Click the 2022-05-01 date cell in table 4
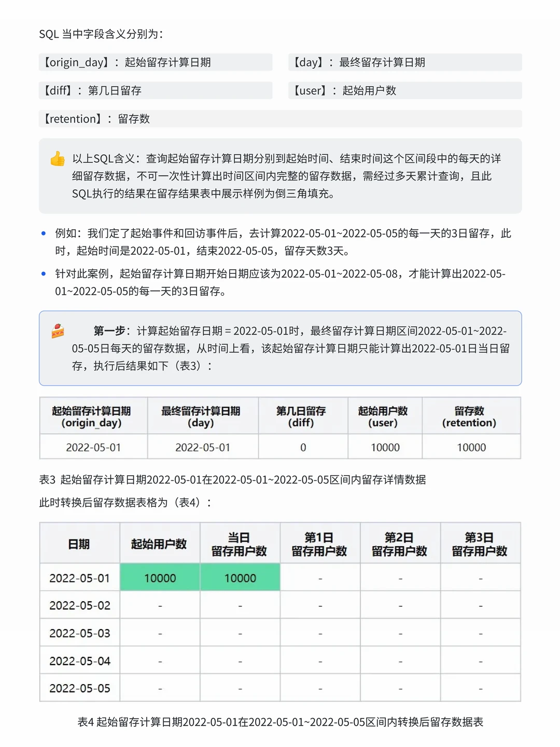Viewport: 560px width, 747px height. tap(79, 577)
